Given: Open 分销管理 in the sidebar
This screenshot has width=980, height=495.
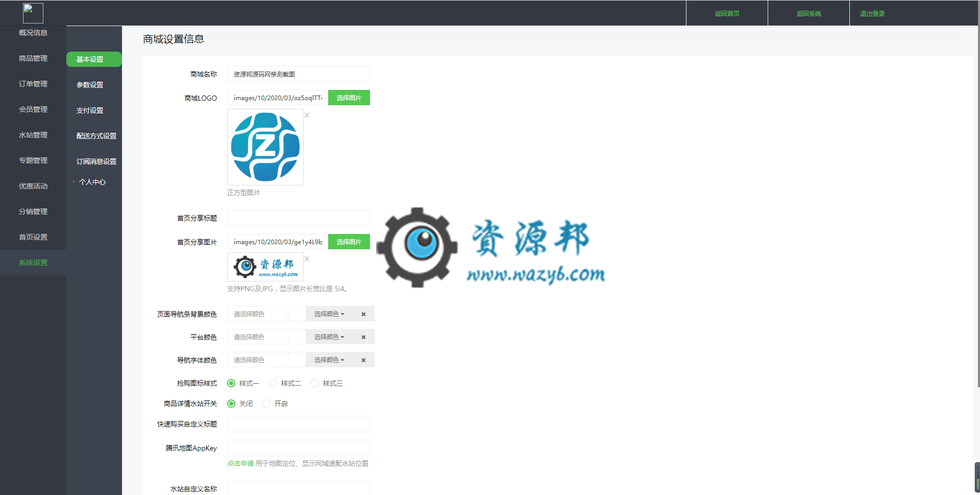Looking at the screenshot, I should [33, 211].
